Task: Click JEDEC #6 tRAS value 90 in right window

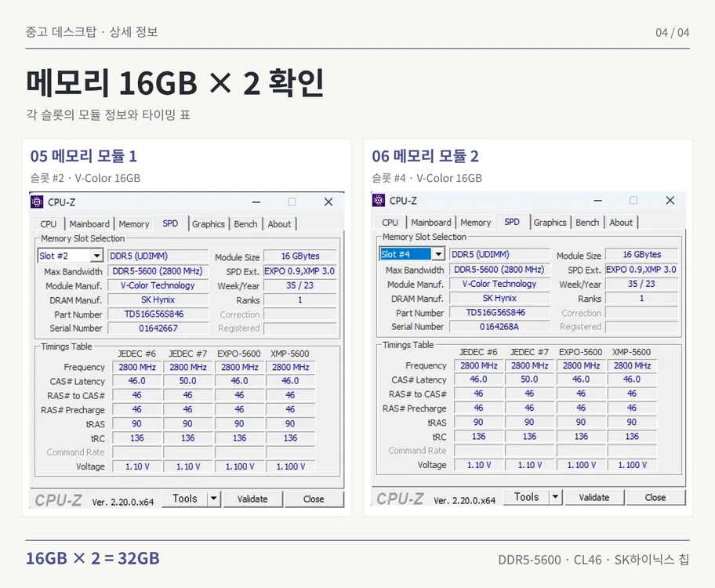Action: coord(478,422)
